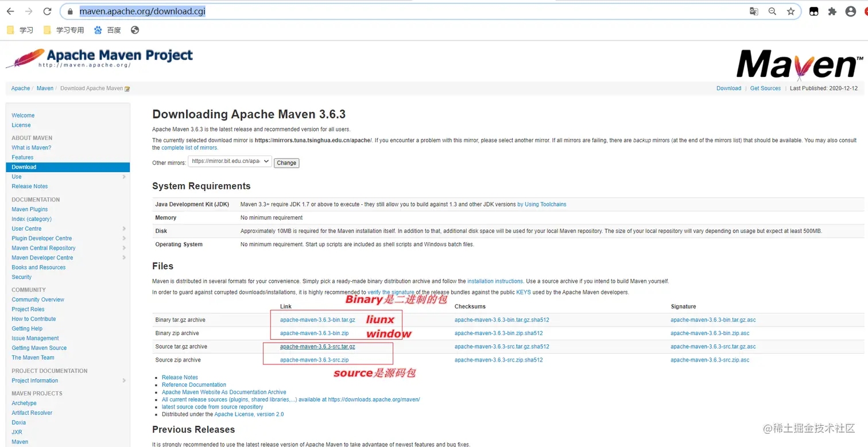868x447 pixels.
Task: Open the 百度 bookmark
Action: 107,30
